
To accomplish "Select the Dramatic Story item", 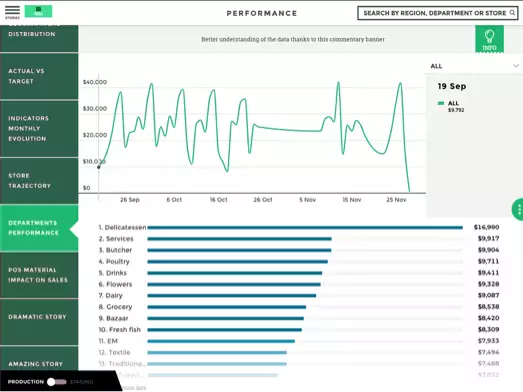I will (39, 317).
